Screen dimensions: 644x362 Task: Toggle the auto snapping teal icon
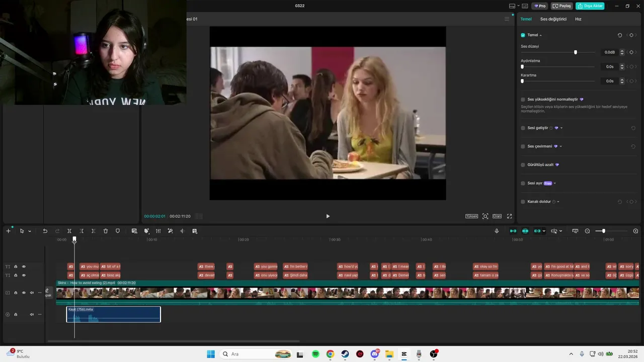click(x=525, y=231)
